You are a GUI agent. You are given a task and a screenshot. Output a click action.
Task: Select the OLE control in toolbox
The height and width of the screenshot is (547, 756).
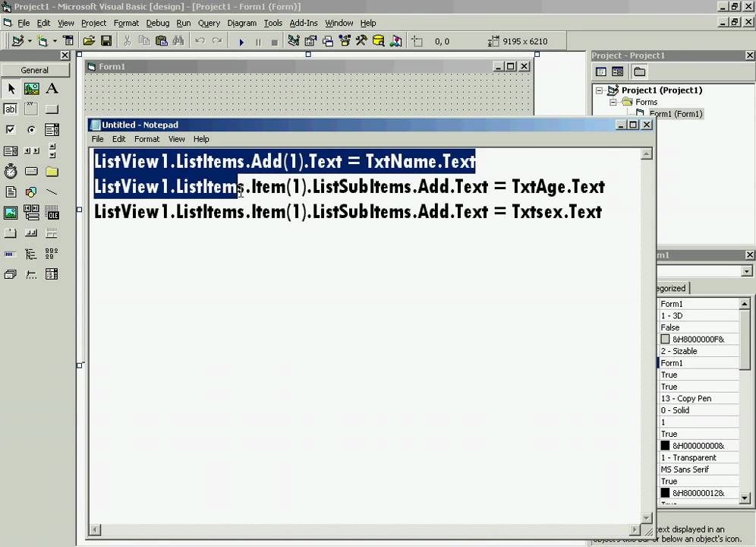coord(52,213)
